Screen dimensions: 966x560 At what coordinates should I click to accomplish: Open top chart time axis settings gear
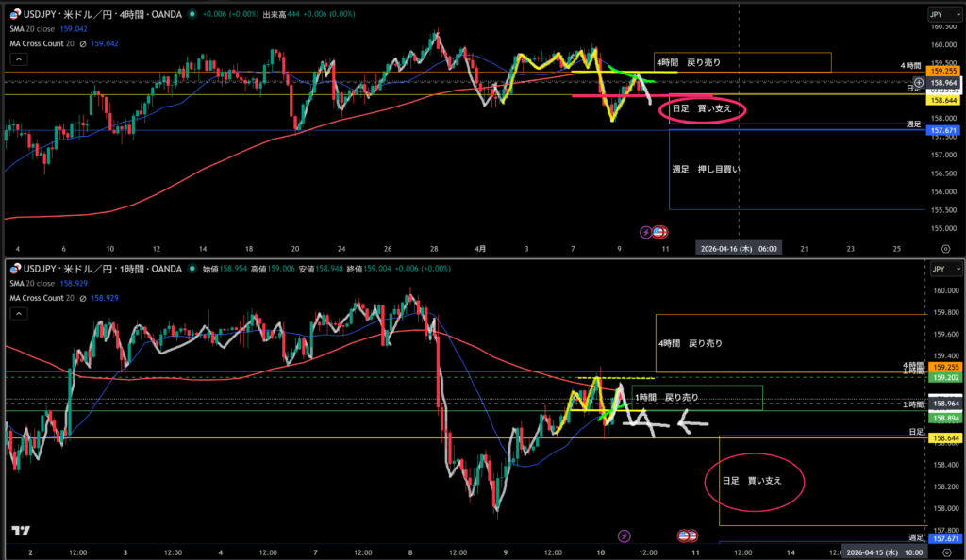pos(945,248)
